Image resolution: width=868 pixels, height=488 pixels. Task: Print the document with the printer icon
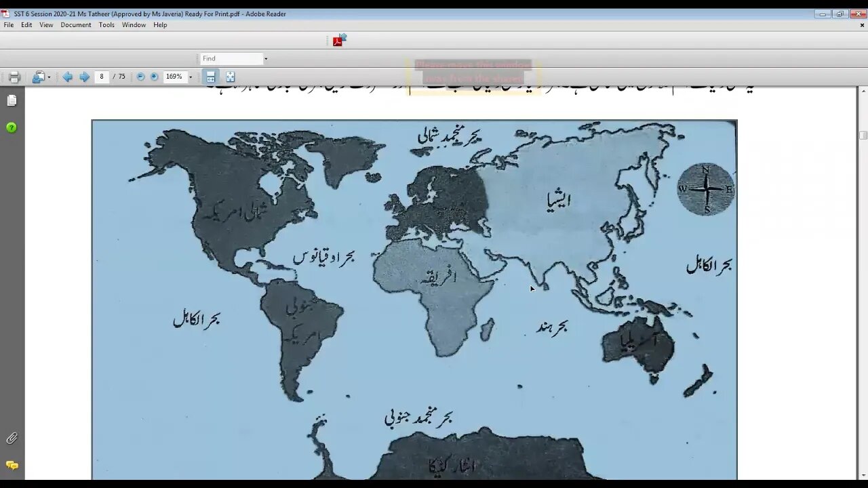pos(14,77)
